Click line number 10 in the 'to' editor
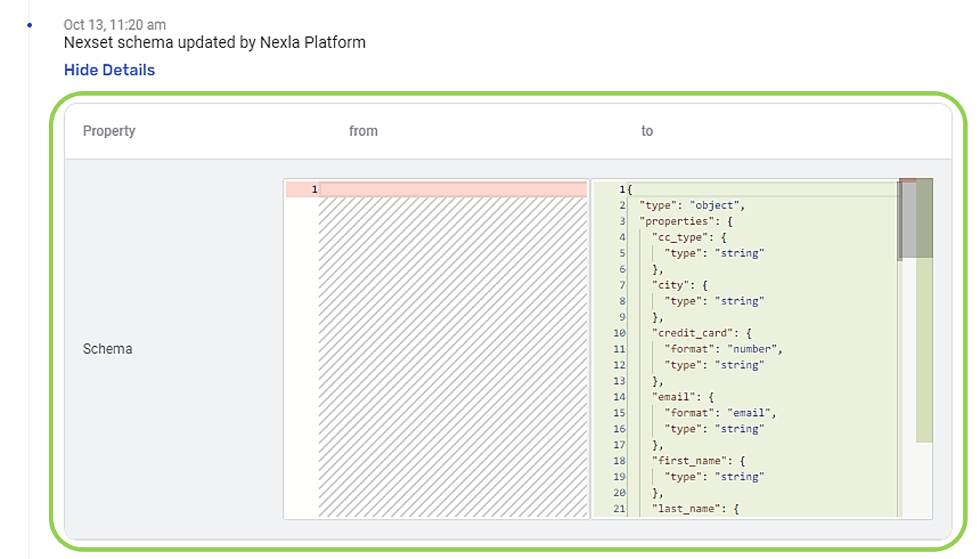This screenshot has width=980, height=559. pyautogui.click(x=619, y=334)
